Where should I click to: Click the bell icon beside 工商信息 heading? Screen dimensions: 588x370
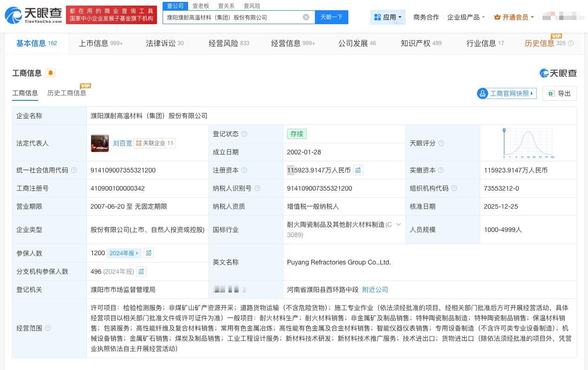tap(50, 73)
